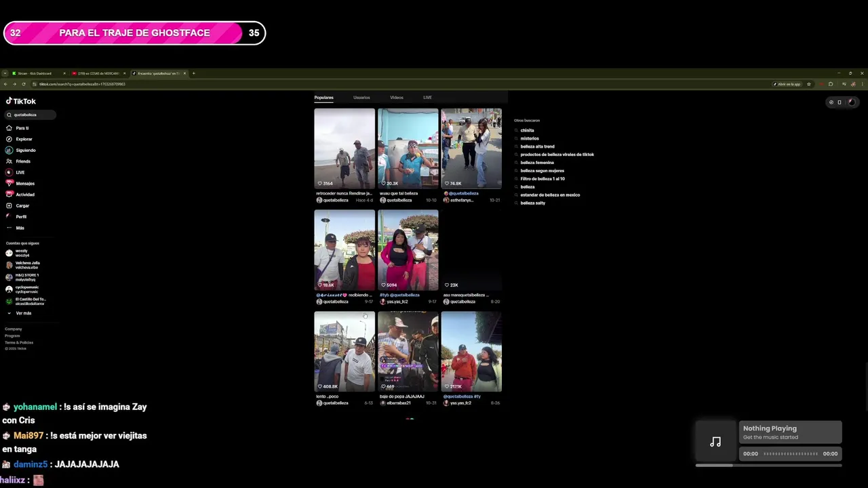Screen dimensions: 868x488
Task: Open the browser extensions puzzle icon
Action: 831,84
